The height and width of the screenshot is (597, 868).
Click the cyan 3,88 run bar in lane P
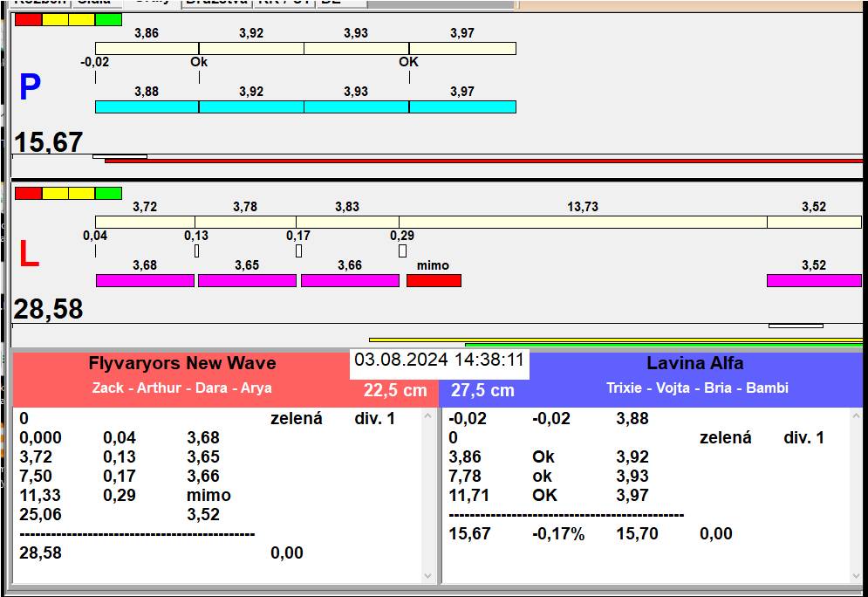tap(147, 106)
